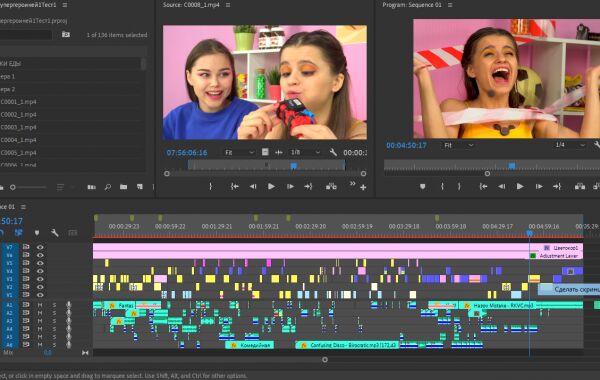Click the Lift icon in Program monitor
Viewport: 600px width, 380px height.
tap(579, 186)
